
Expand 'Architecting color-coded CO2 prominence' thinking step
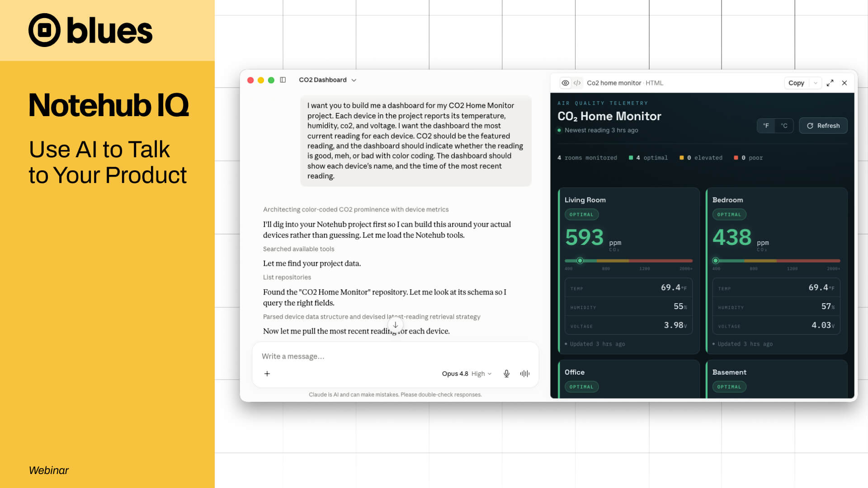pyautogui.click(x=356, y=210)
